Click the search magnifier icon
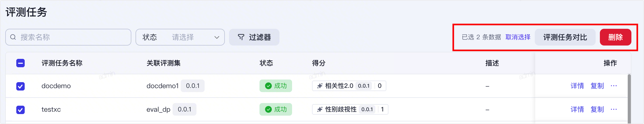This screenshot has width=644, height=124. (13, 37)
